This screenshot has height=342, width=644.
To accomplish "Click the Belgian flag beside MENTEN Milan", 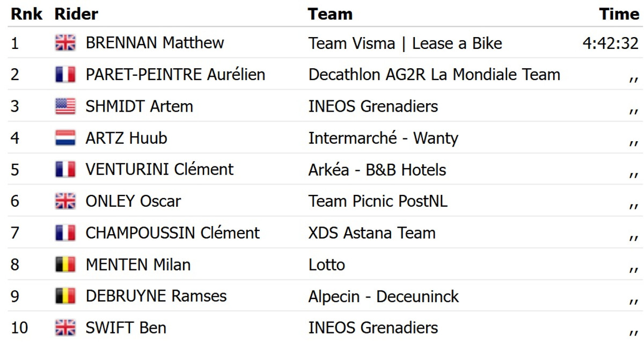I will [x=65, y=265].
